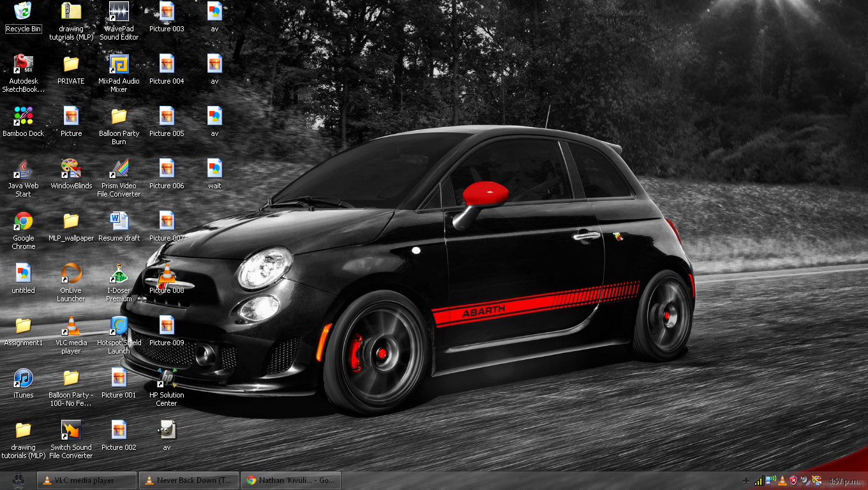Switch to Never Back Down taskbar window
868x490 pixels.
(190, 480)
